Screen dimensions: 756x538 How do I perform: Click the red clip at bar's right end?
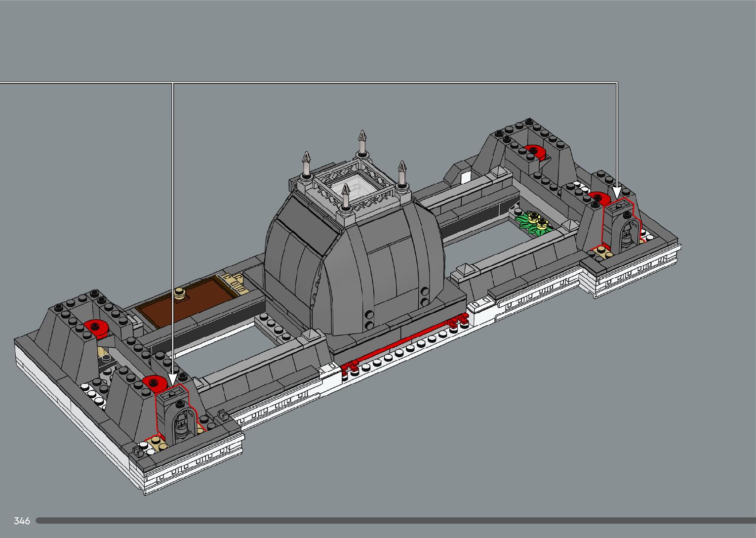(x=458, y=322)
